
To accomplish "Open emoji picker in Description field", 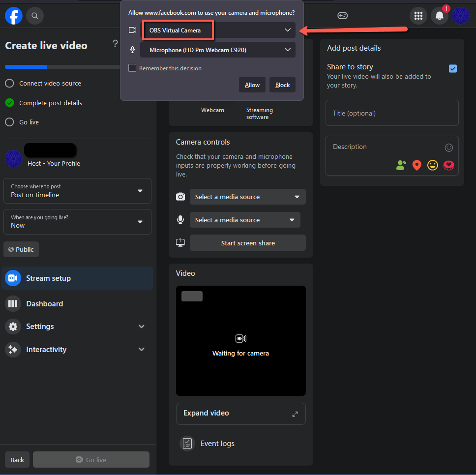I will (448, 148).
